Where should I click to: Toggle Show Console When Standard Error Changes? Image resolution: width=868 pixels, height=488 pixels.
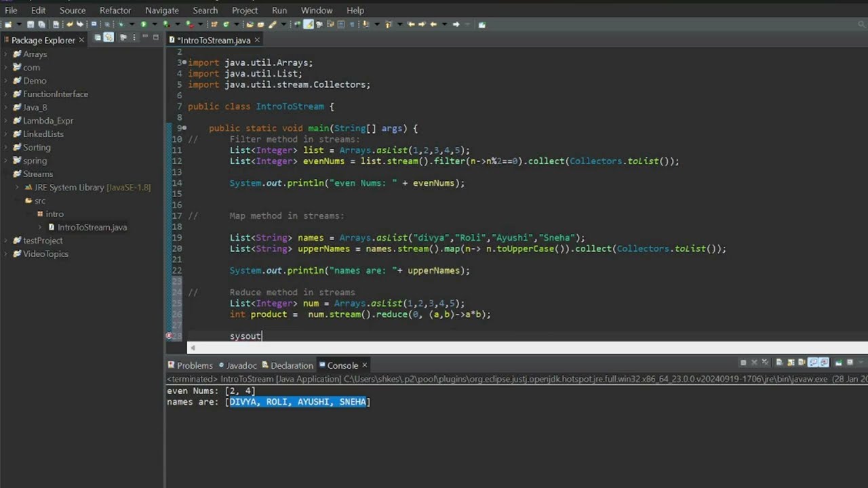tap(824, 363)
